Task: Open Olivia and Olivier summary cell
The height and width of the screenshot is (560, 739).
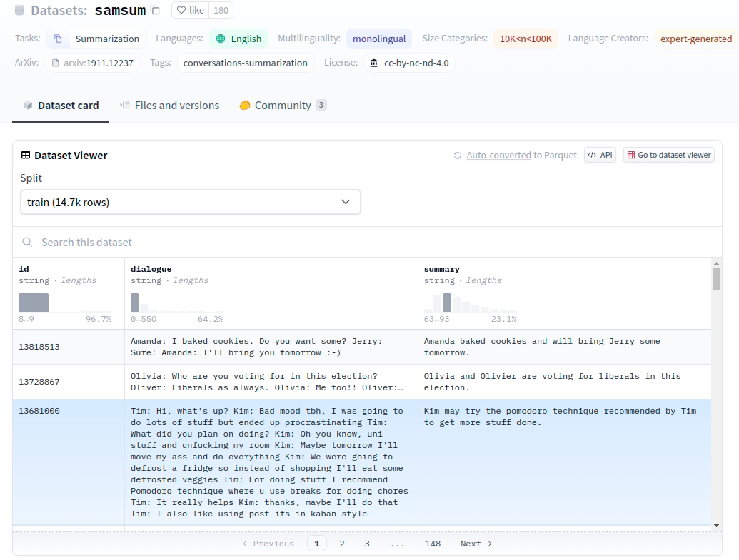Action: 565,382
